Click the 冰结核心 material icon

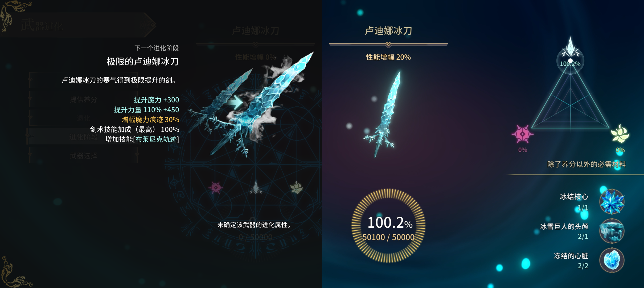(x=612, y=202)
